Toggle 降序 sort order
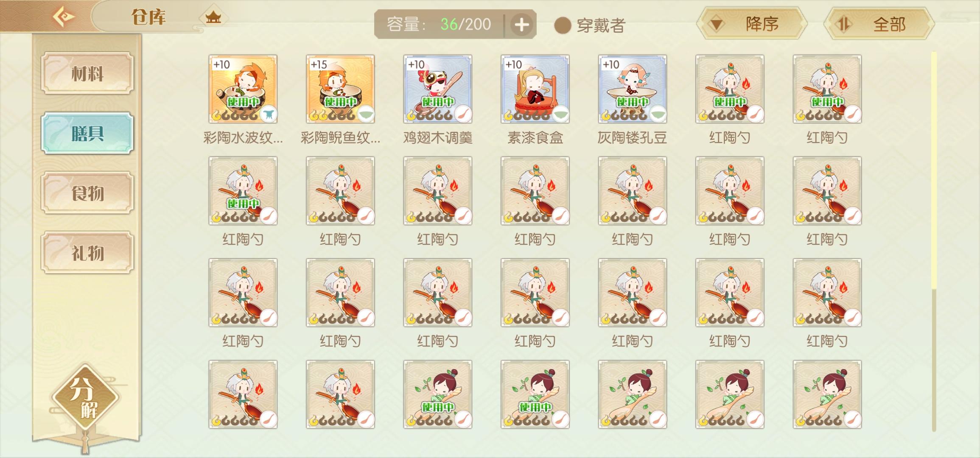 [752, 24]
